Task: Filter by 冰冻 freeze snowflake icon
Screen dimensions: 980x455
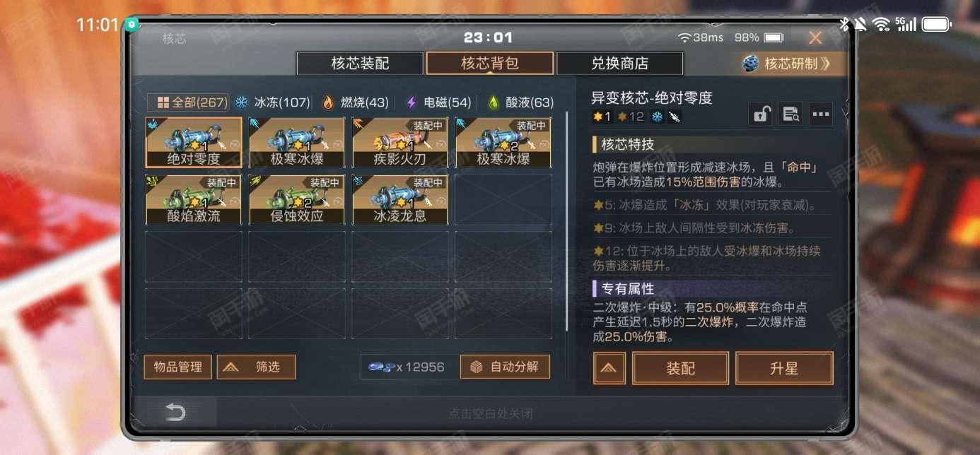Action: click(242, 102)
